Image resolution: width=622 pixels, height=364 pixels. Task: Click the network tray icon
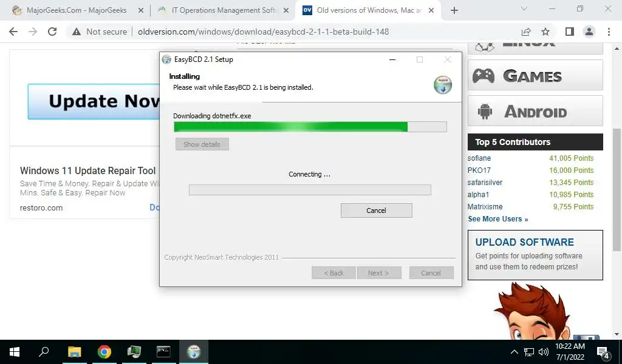529,352
